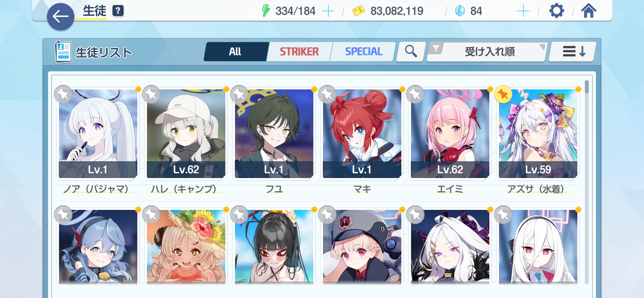Expand sort dropdown corner arrow

[x=542, y=47]
